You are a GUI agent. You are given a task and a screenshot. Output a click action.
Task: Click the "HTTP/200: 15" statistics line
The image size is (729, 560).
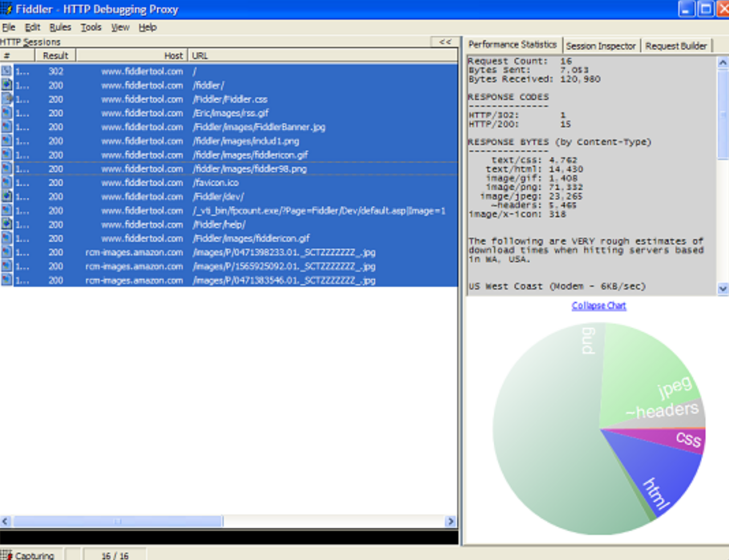519,124
